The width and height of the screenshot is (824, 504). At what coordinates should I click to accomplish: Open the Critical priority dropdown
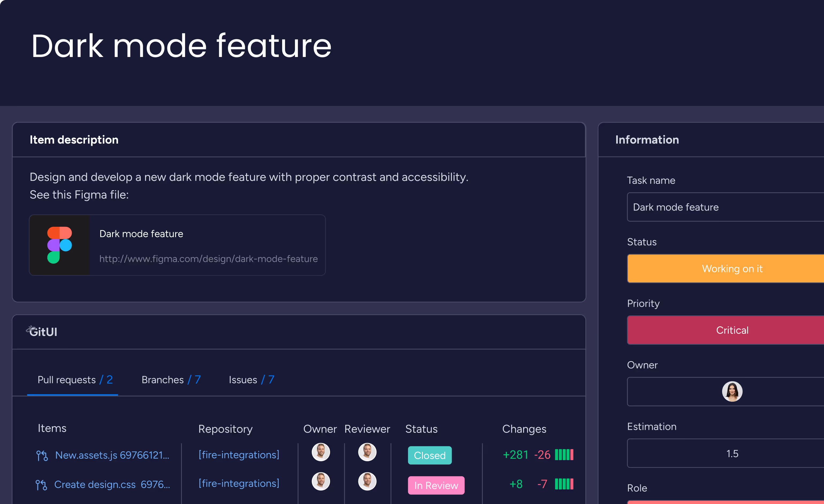tap(726, 330)
